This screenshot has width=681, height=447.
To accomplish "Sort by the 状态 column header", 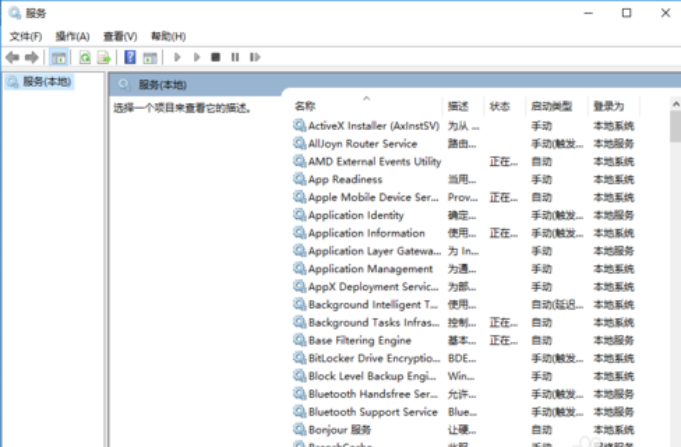I will (500, 106).
